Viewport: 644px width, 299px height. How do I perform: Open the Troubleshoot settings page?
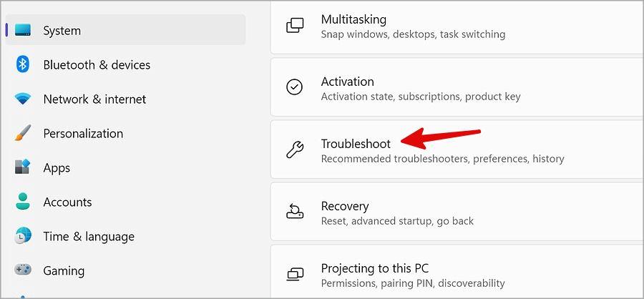click(457, 149)
